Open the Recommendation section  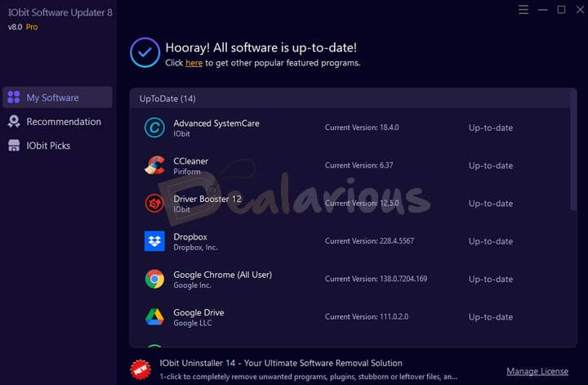pyautogui.click(x=57, y=121)
